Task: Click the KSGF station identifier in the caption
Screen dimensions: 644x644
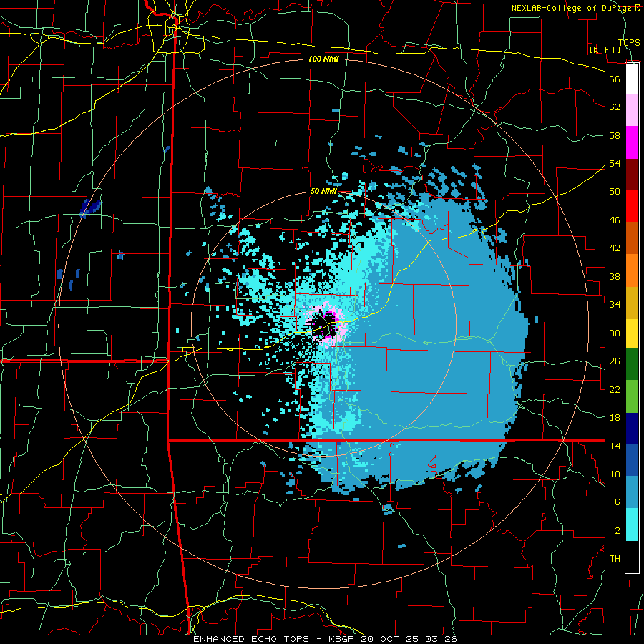Action: 343,639
